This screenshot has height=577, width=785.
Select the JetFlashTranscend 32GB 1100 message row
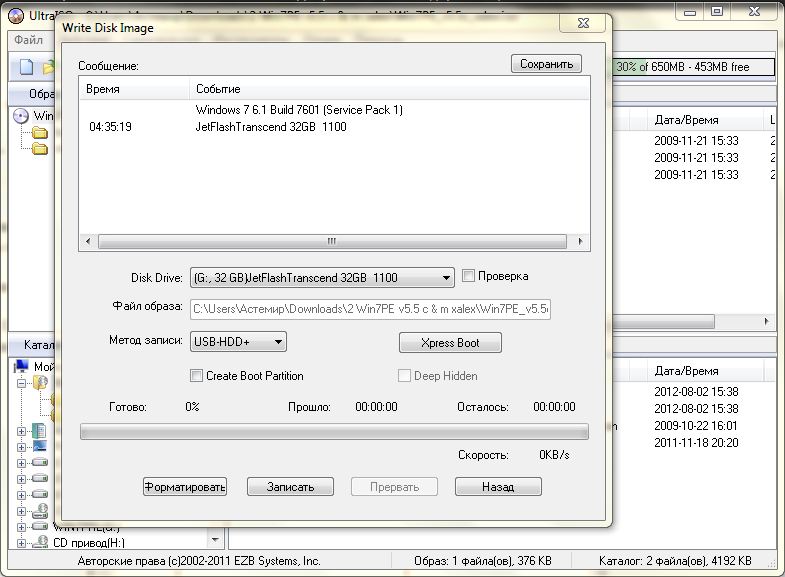click(271, 127)
